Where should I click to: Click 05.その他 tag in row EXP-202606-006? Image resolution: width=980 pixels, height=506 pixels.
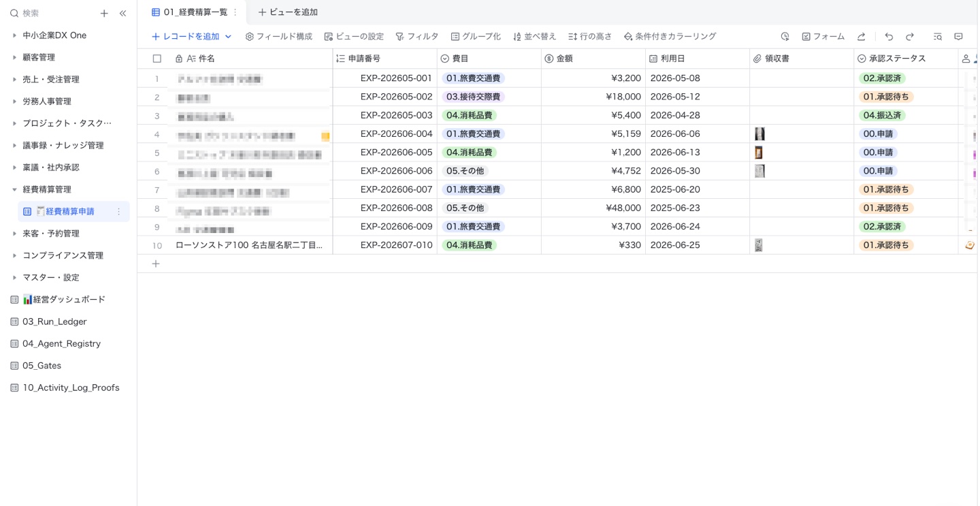coord(465,171)
